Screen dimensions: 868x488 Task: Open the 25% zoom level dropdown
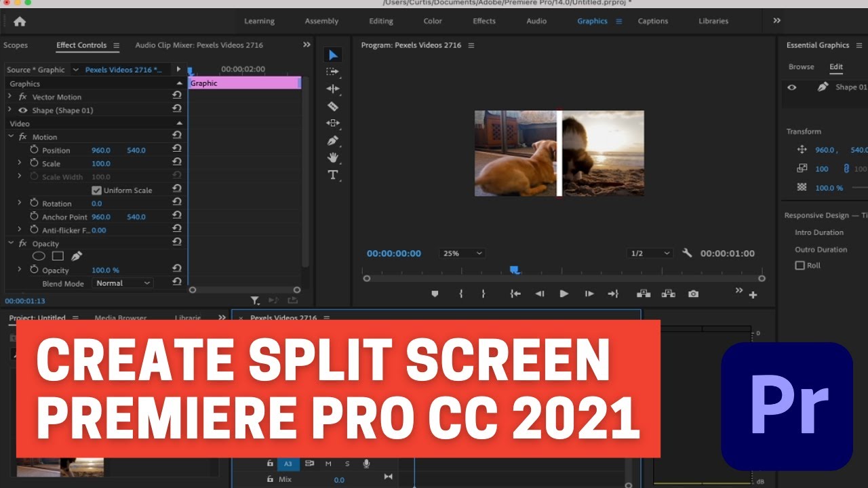[462, 253]
